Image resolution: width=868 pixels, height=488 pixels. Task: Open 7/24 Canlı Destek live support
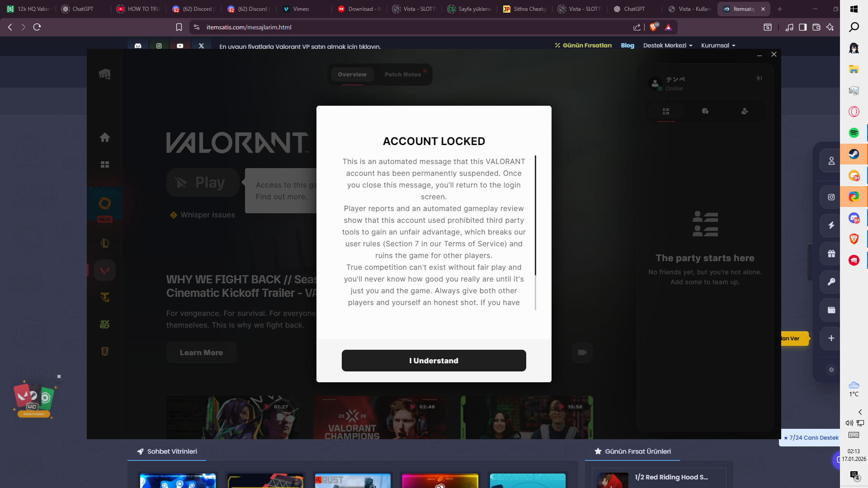[811, 437]
